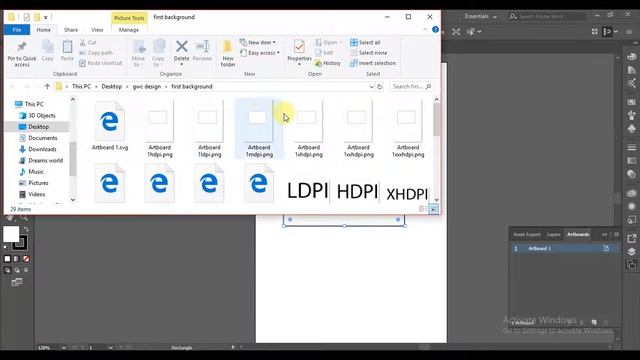Open the Easy access dropdown

pos(260,53)
